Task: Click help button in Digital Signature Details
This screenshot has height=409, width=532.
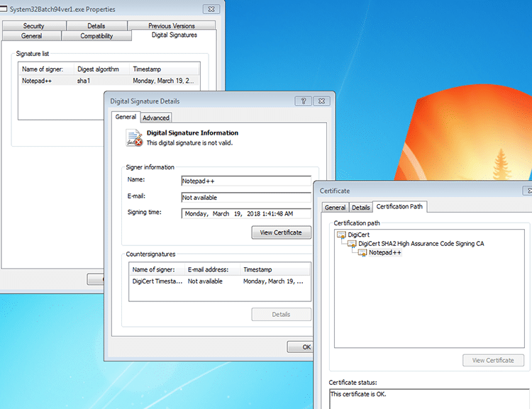Action: (x=304, y=101)
